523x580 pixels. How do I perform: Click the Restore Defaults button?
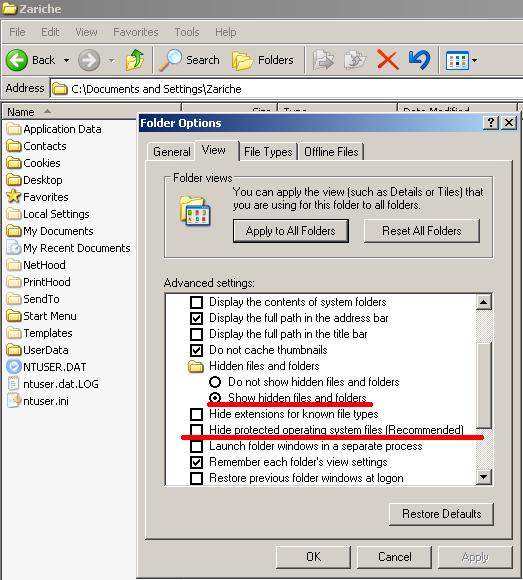[441, 514]
